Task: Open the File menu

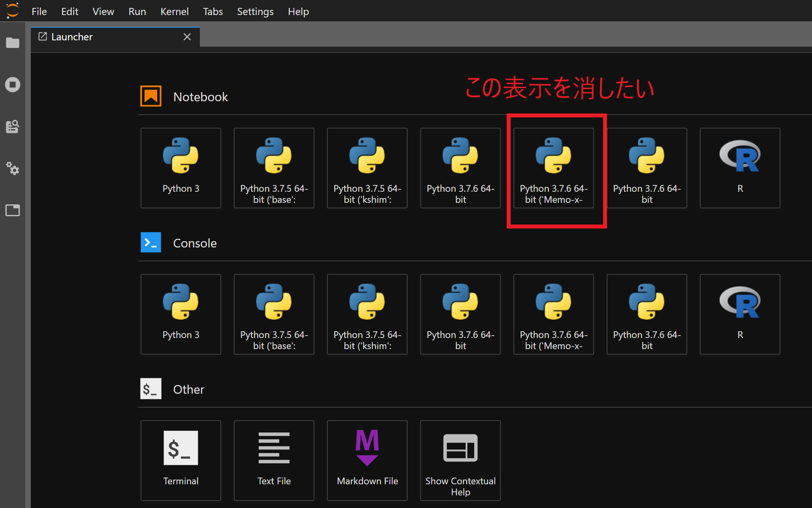Action: (x=39, y=11)
